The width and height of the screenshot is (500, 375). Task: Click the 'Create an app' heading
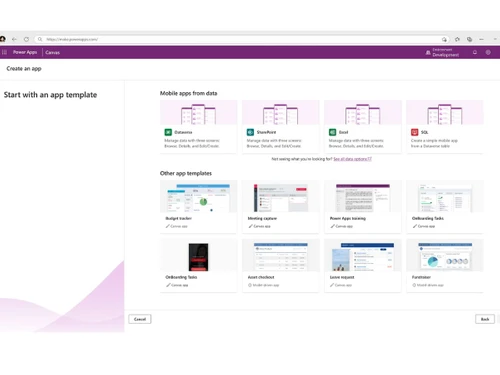tap(24, 69)
